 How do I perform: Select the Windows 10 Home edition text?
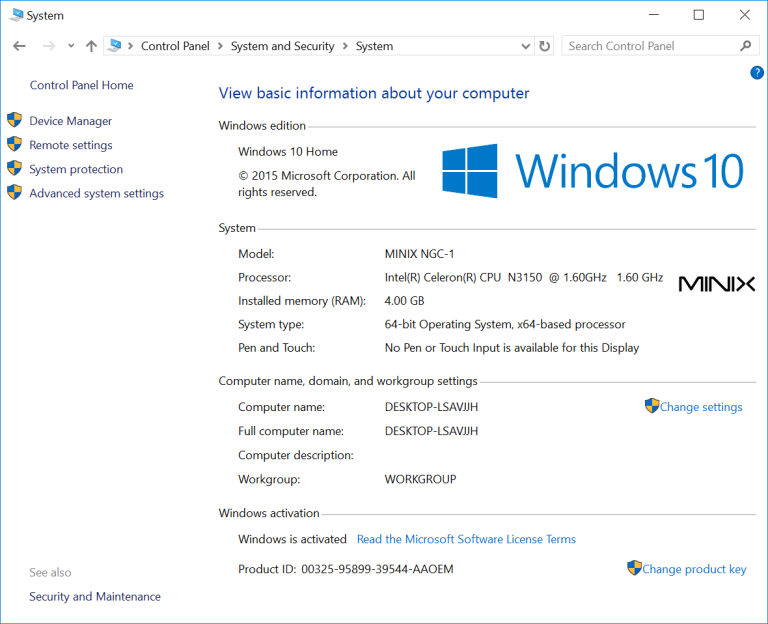pos(288,152)
